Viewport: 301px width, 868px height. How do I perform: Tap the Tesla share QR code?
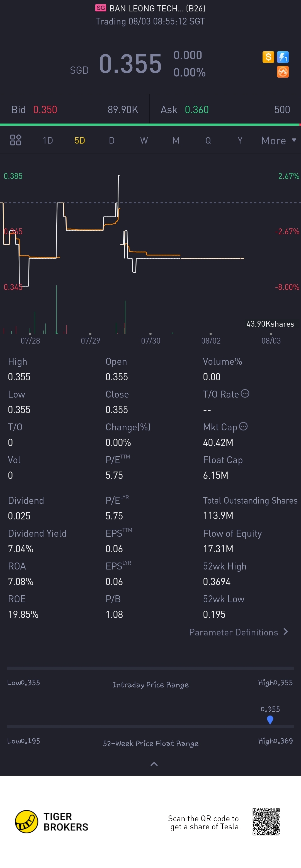pos(266,822)
